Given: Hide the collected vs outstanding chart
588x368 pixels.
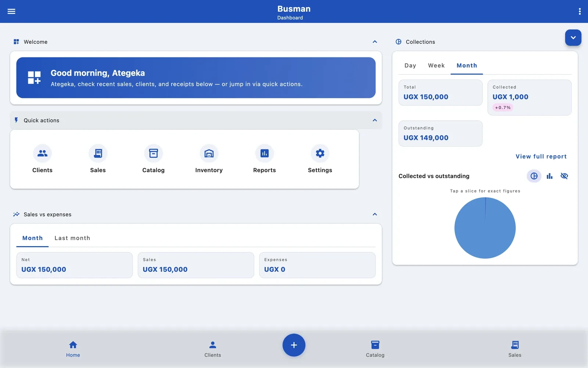Looking at the screenshot, I should pos(564,176).
